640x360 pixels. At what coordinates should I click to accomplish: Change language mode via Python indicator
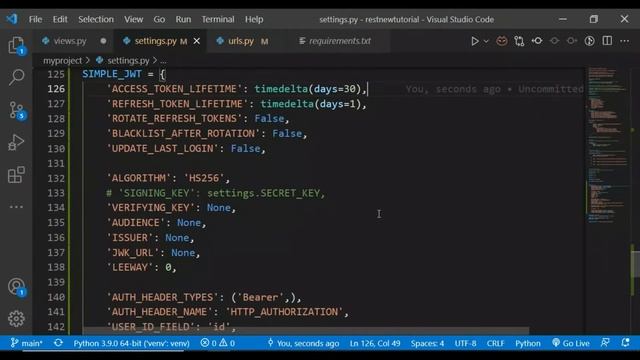point(528,343)
